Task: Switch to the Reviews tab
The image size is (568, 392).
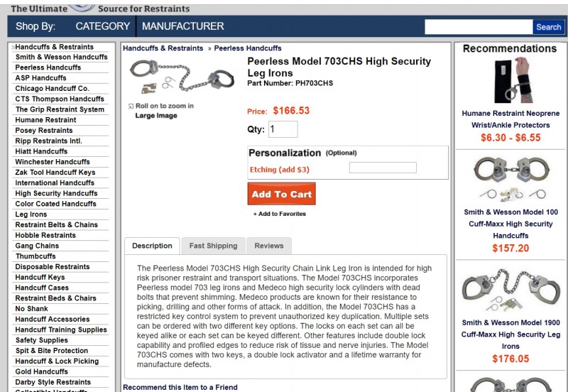Action: [x=269, y=246]
